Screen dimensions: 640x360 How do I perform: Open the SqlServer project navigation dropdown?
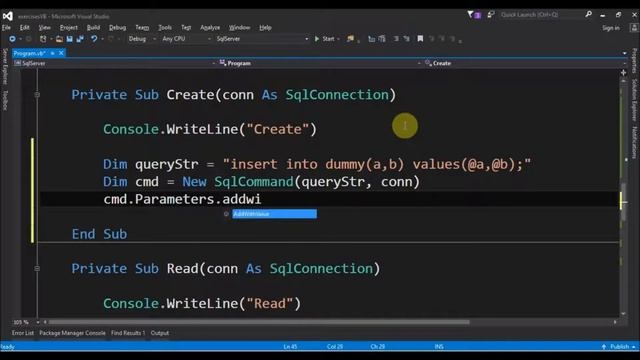pos(115,63)
